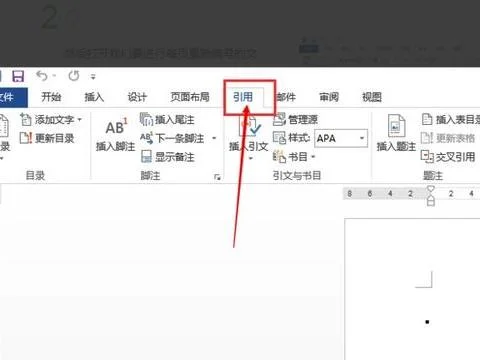Open 管理源 text button
This screenshot has height=360, width=480.
tap(303, 119)
